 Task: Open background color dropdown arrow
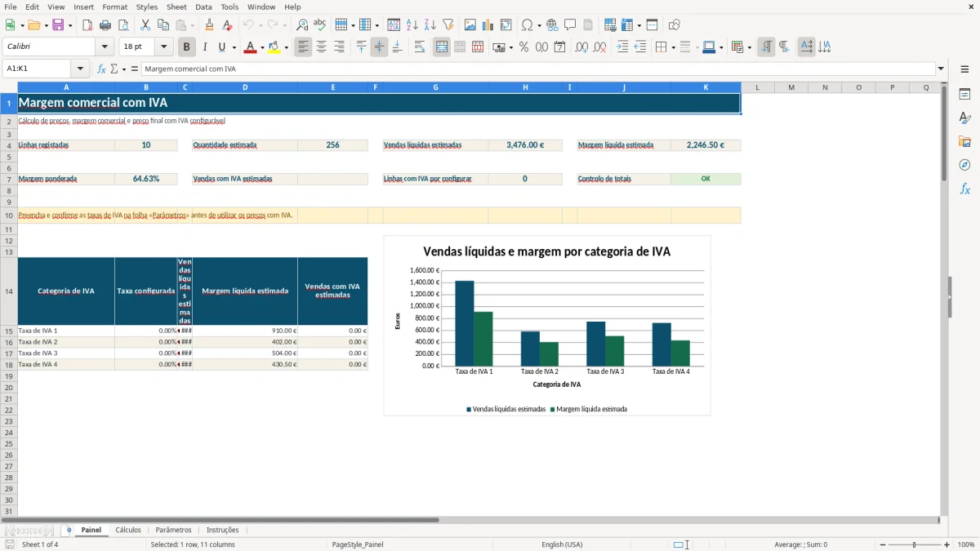[286, 47]
